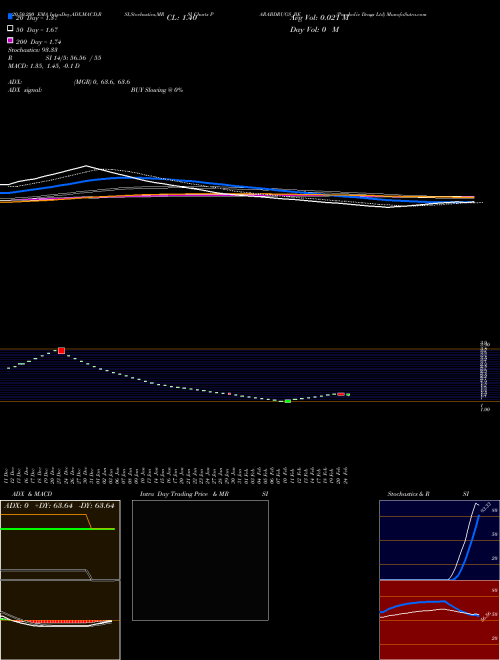Click the 'BUY Slowing @ 0%' signal text
This screenshot has height=660, width=500.
[157, 90]
